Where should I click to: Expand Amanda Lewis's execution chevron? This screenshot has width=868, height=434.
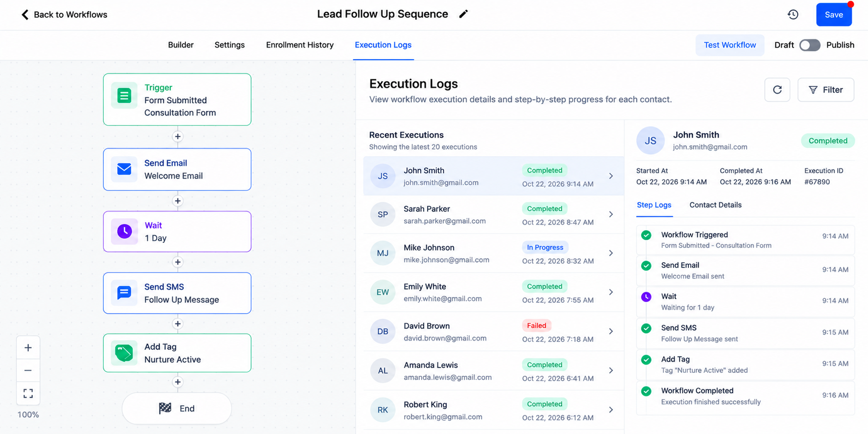tap(611, 370)
